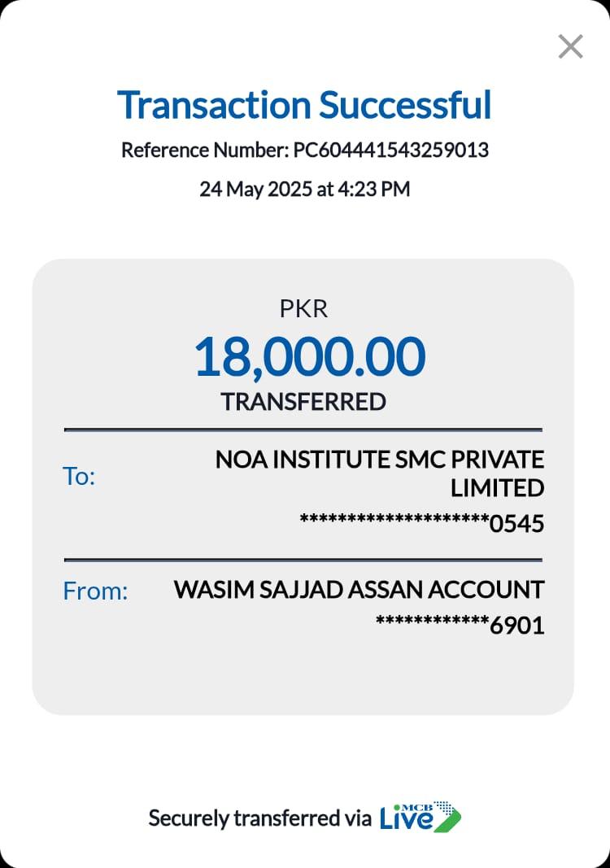Click the TRANSFERRED status text
Viewport: 610px width, 868px height.
click(x=303, y=402)
